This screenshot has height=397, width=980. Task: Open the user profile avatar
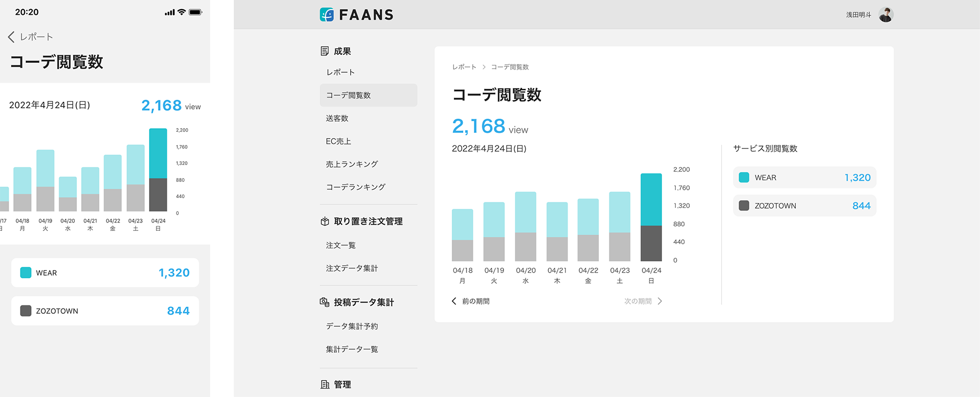[886, 15]
